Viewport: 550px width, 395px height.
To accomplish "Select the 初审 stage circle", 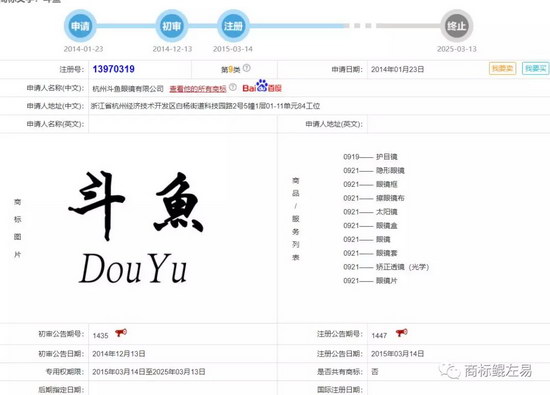I will coord(172,26).
